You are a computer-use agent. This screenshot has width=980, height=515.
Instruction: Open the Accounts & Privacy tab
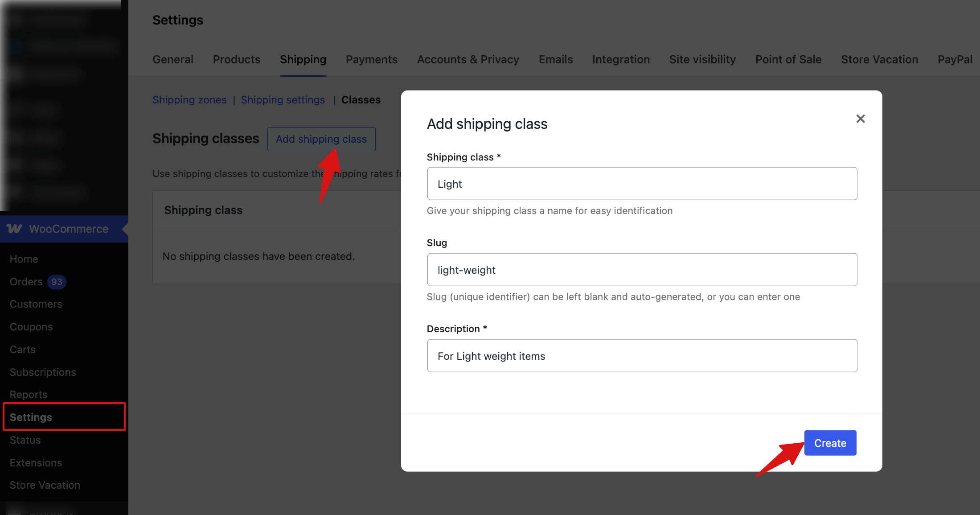click(x=468, y=59)
